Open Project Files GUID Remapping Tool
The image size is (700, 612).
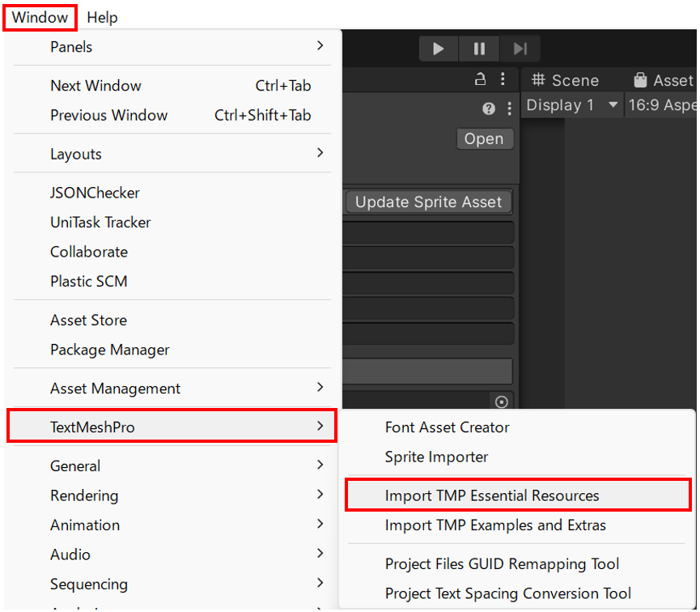pos(518,563)
